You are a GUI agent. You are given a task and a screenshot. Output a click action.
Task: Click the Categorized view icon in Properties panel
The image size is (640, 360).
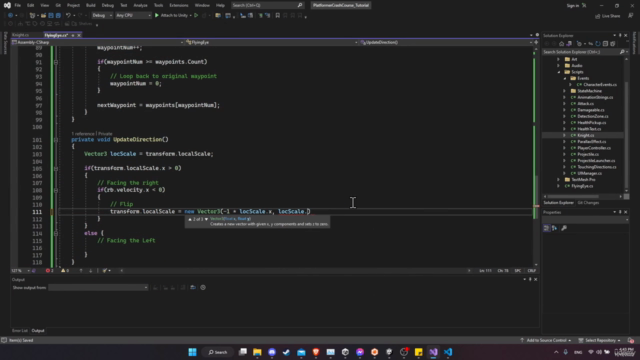pos(547,228)
